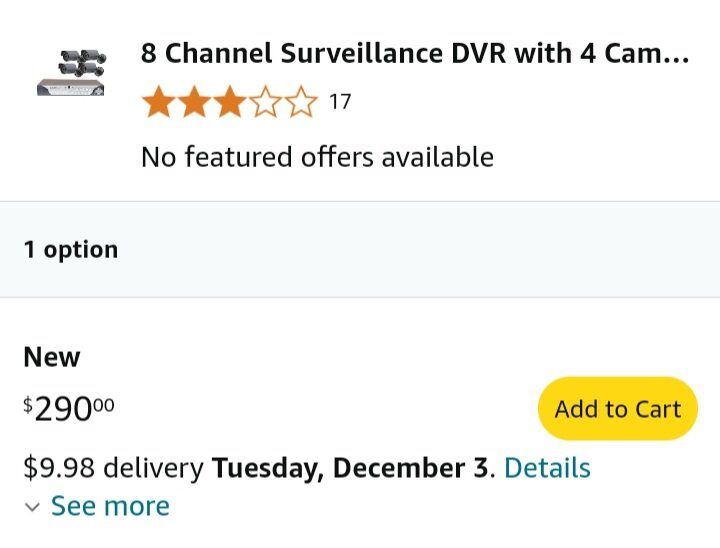Select the 1 option section header
The width and height of the screenshot is (720, 548).
(71, 249)
